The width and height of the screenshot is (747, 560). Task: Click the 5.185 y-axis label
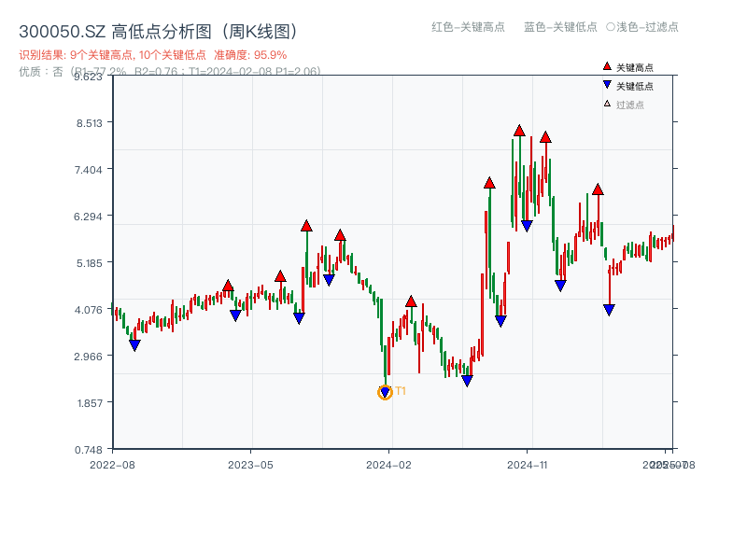click(90, 263)
